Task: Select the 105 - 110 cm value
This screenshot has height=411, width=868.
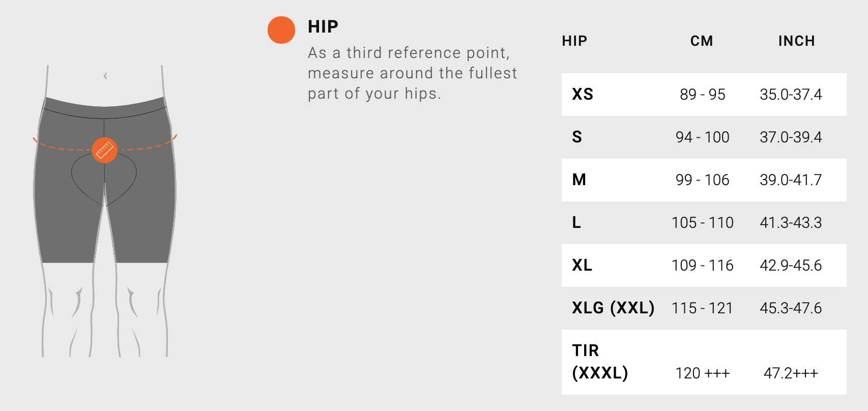Action: point(703,222)
